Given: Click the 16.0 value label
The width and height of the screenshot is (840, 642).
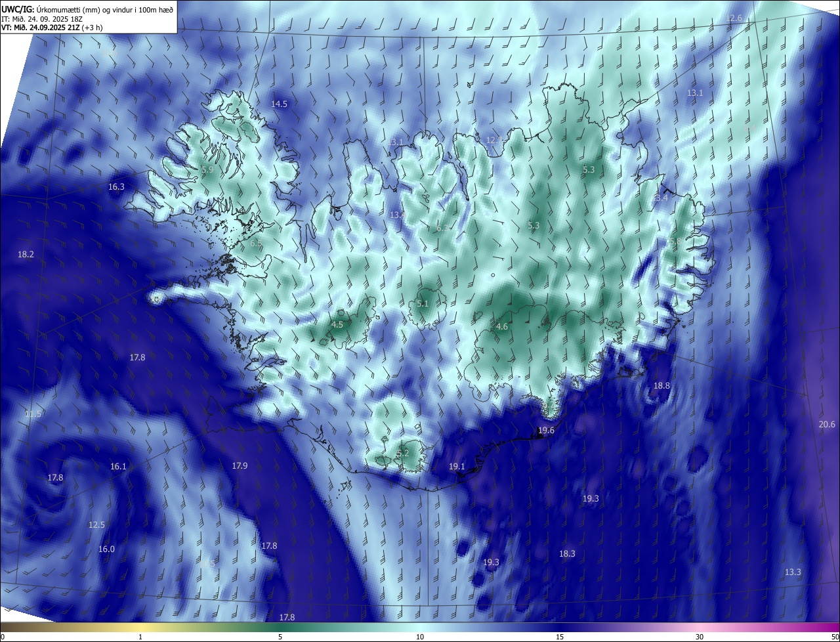Looking at the screenshot, I should pos(106,549).
